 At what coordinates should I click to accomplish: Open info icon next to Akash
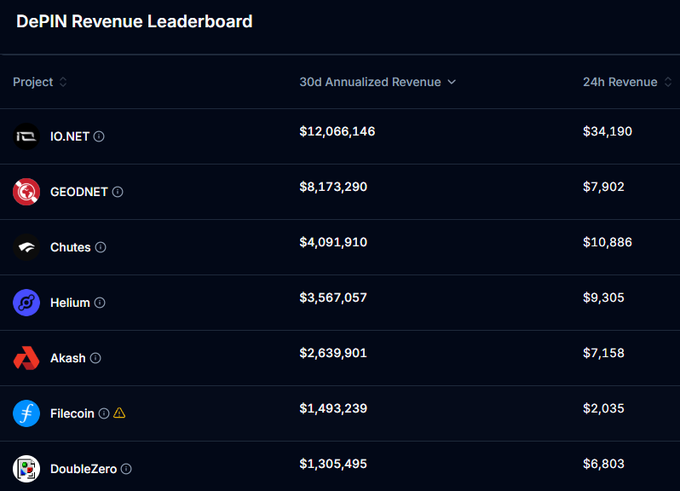coord(95,358)
